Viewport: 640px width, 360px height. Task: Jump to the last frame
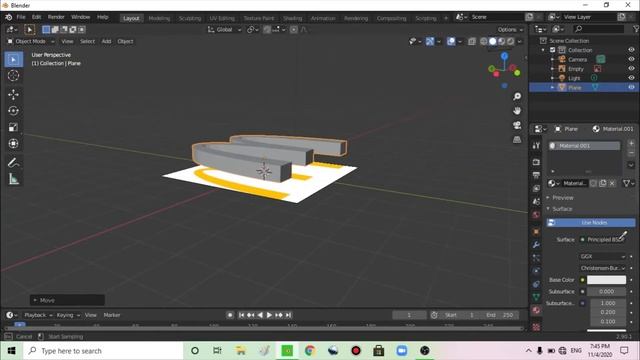click(288, 315)
